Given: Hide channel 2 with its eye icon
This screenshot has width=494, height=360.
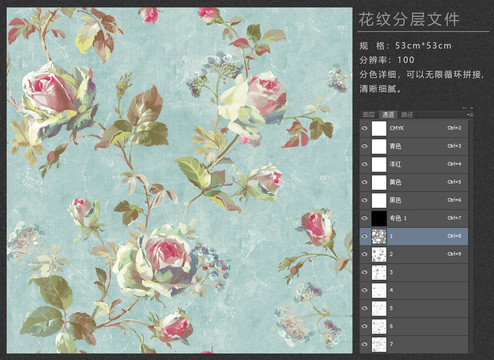Looking at the screenshot, I should tap(365, 254).
